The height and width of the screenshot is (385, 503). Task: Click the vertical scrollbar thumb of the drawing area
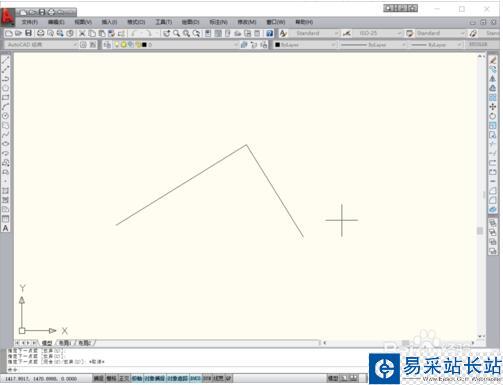480,231
